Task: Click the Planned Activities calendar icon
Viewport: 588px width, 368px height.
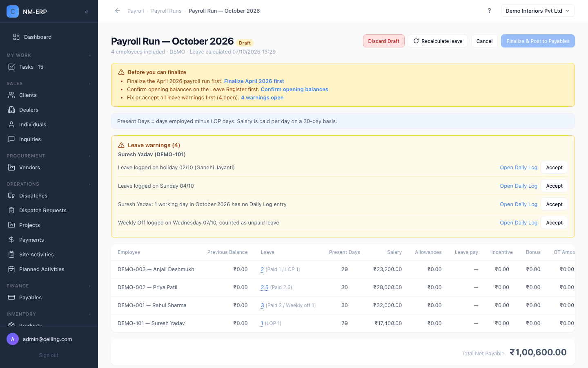Action: click(11, 269)
